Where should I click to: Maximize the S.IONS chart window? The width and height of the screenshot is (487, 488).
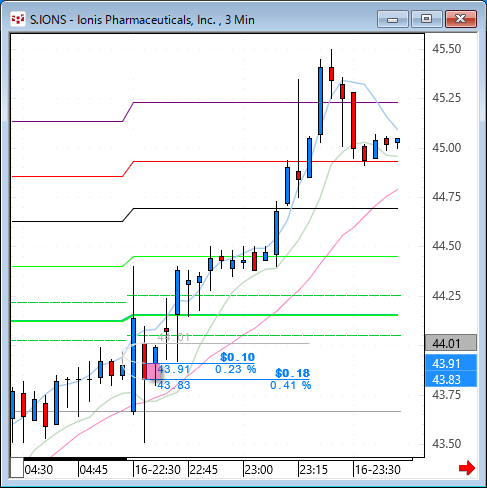[x=426, y=19]
